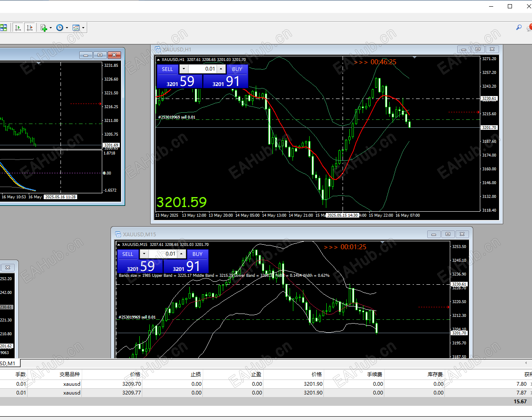This screenshot has height=420, width=532.
Task: Click the 7.87 profit cell
Action: tap(521, 393)
